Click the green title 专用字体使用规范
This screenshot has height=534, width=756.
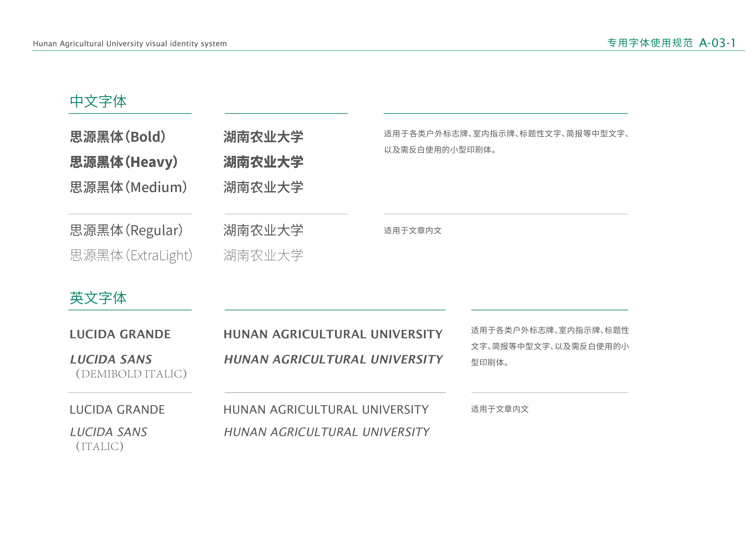(x=650, y=43)
